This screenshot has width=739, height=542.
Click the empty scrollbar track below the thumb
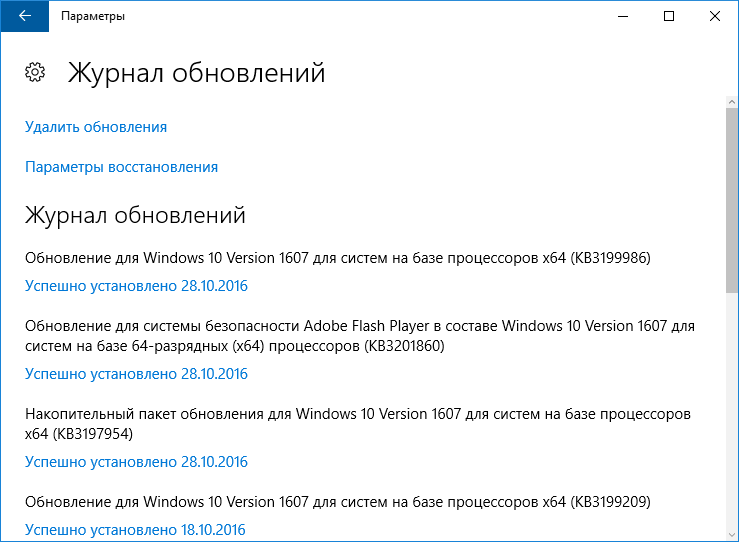click(731, 411)
